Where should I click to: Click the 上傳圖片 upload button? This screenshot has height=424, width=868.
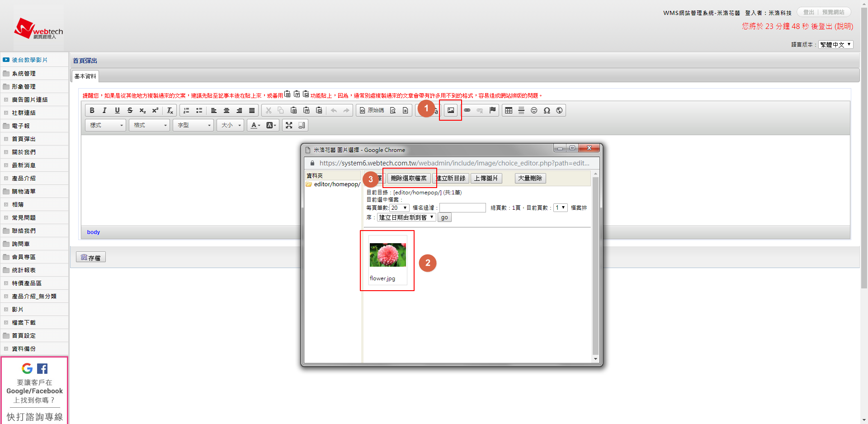[x=486, y=178]
